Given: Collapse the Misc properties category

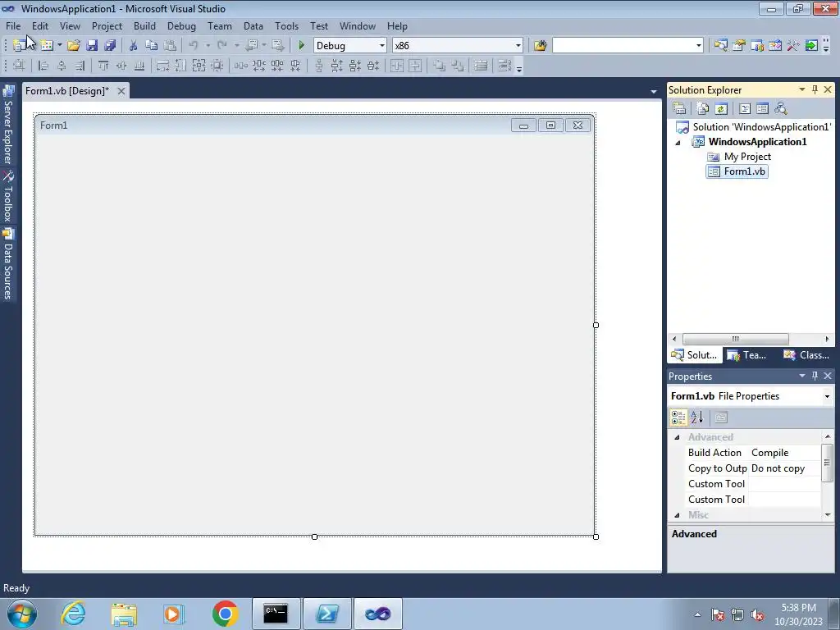Looking at the screenshot, I should click(x=677, y=515).
